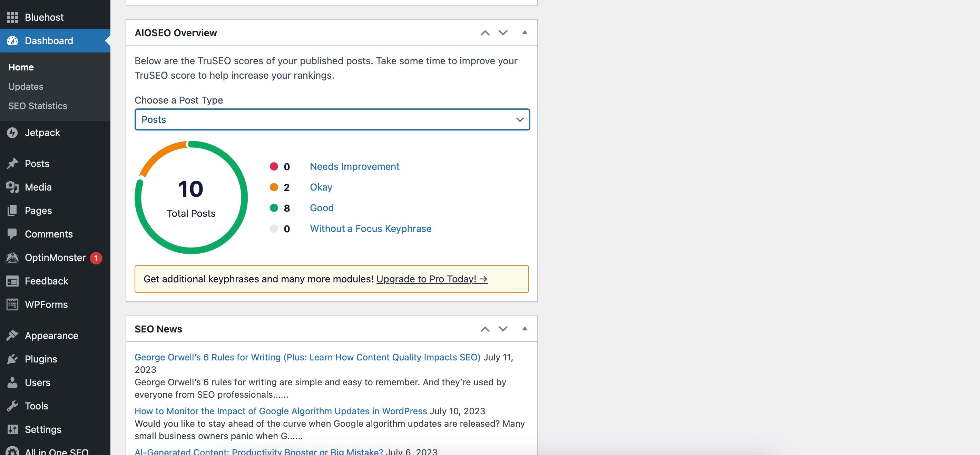Click Upgrade to Pro Today link
Viewport: 980px width, 455px height.
[432, 279]
